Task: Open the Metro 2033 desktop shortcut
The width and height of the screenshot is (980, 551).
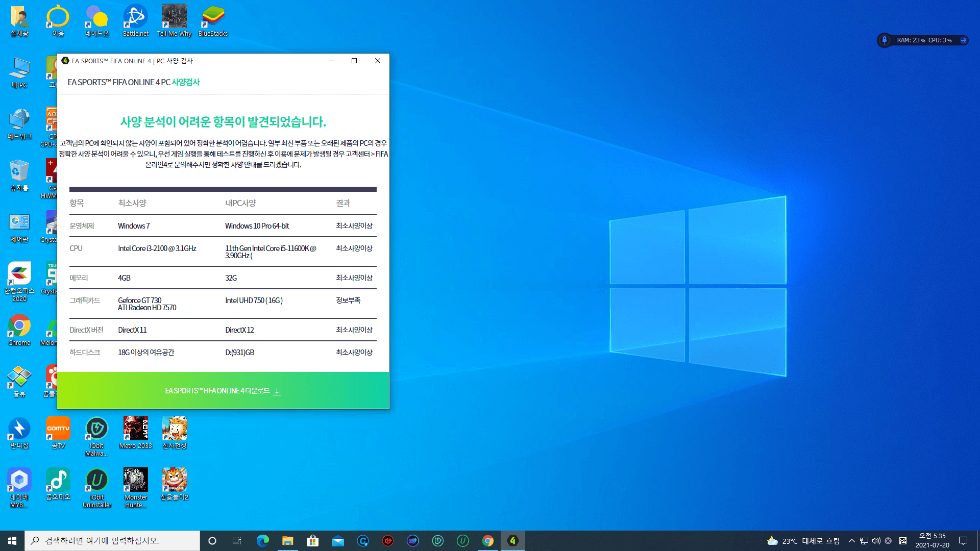Action: point(135,434)
